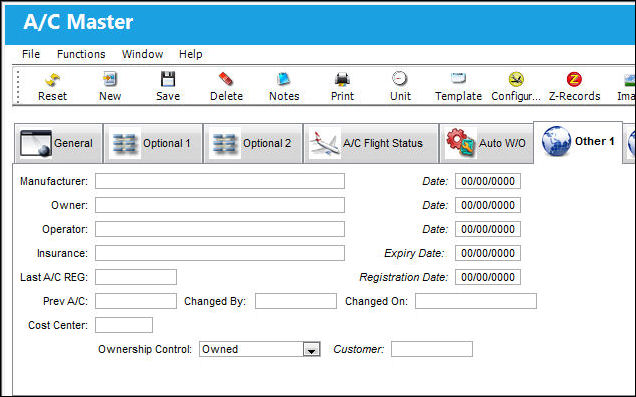Click into the Operator field
The image size is (636, 397).
point(220,229)
